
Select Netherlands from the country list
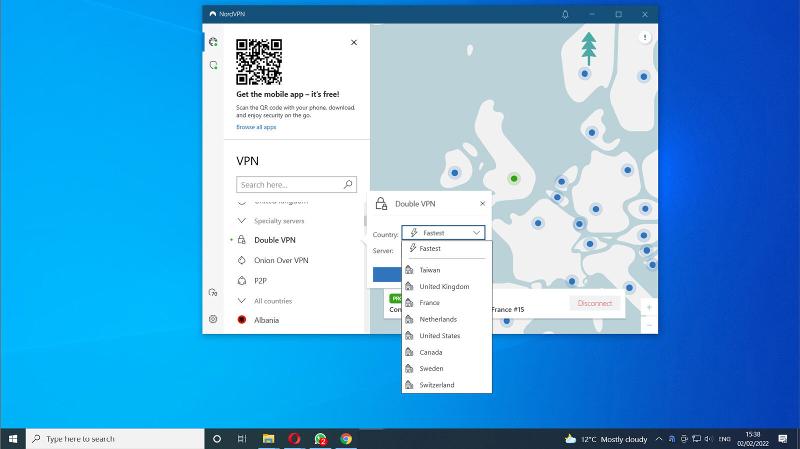446,319
